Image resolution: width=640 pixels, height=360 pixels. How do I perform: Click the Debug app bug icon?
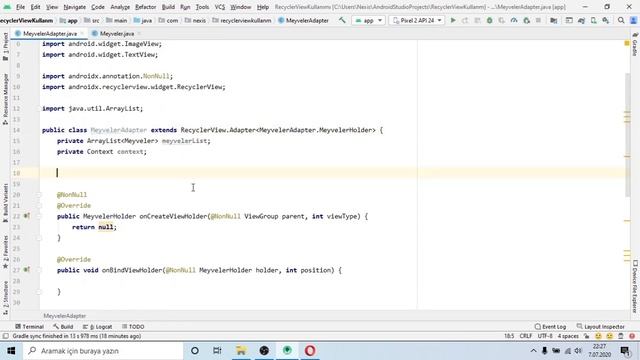489,20
